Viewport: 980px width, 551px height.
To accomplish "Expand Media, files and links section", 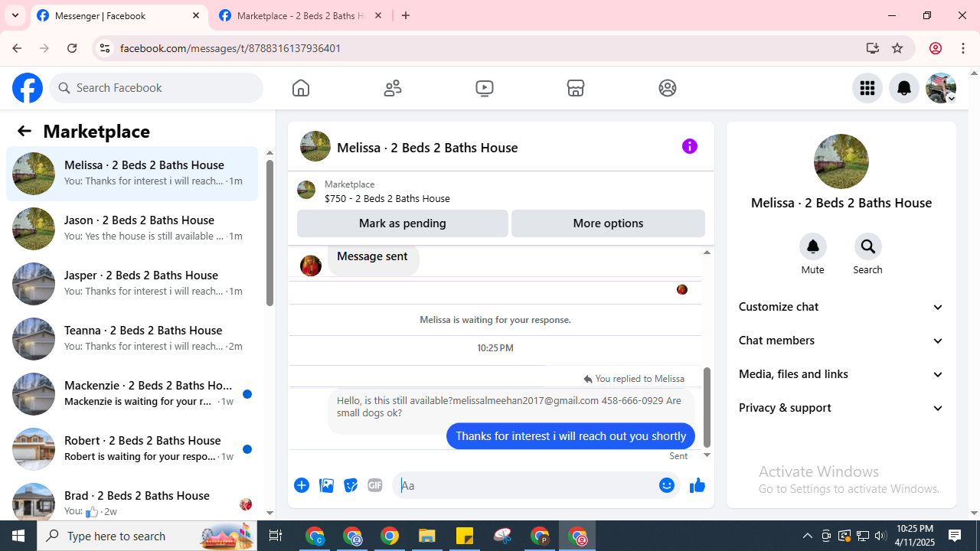I will (x=841, y=374).
